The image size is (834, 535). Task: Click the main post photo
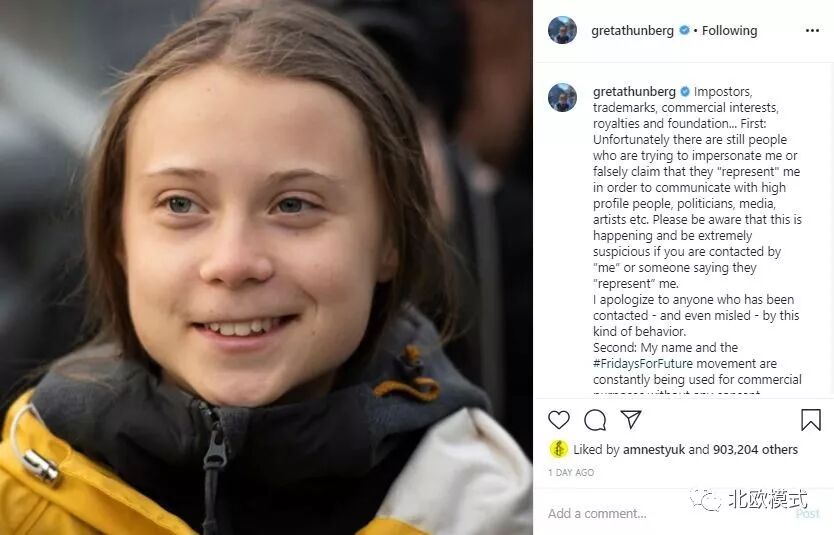266,268
